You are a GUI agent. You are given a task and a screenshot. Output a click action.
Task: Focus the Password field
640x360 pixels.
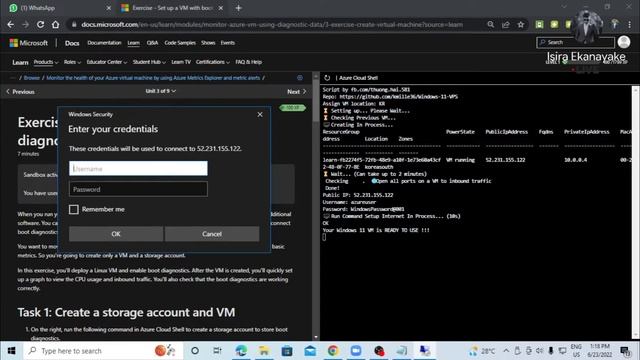click(138, 189)
